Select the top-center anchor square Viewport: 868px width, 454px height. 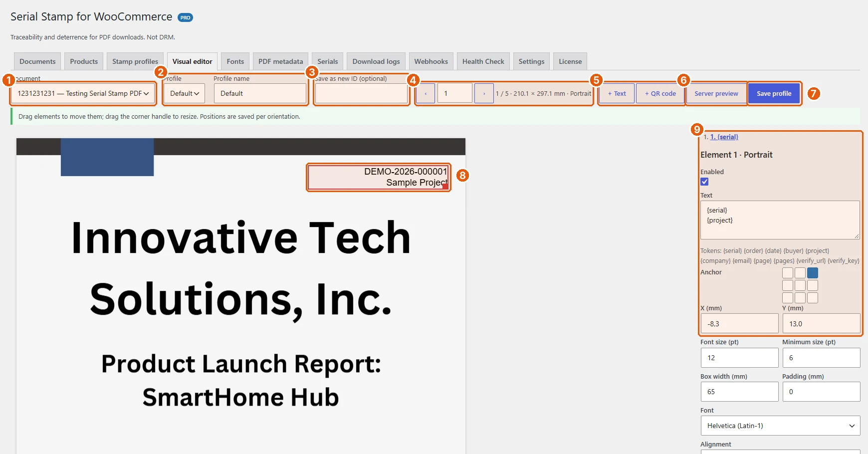(x=800, y=273)
